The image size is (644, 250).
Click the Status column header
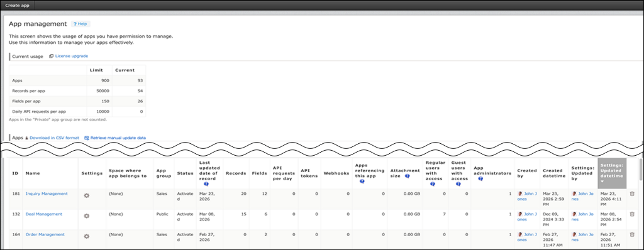click(x=186, y=173)
